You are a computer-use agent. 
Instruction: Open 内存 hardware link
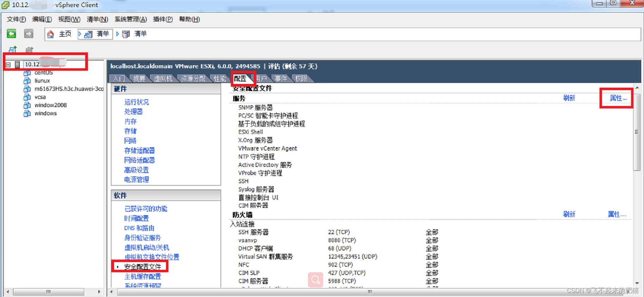tap(130, 121)
